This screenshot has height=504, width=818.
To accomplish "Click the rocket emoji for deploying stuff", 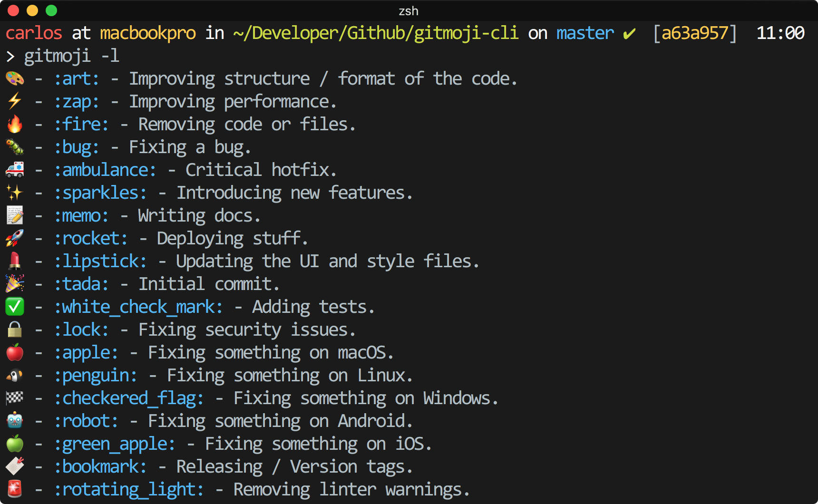I will [14, 238].
